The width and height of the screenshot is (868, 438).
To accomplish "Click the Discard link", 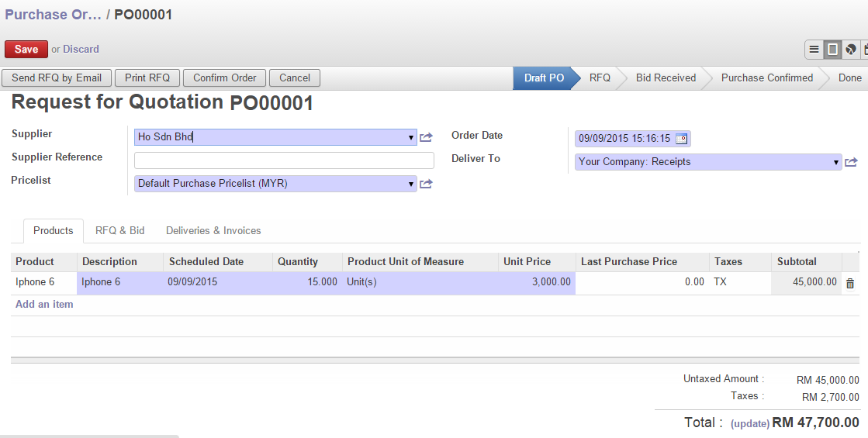I will click(81, 50).
